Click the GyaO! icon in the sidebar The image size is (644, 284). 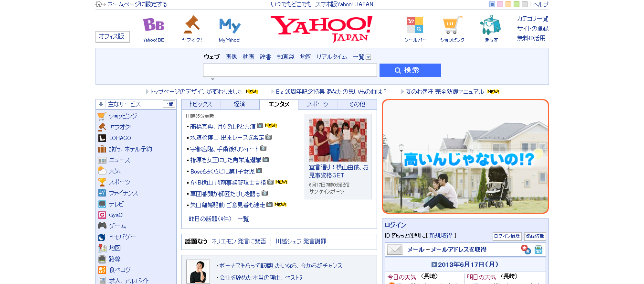[102, 215]
